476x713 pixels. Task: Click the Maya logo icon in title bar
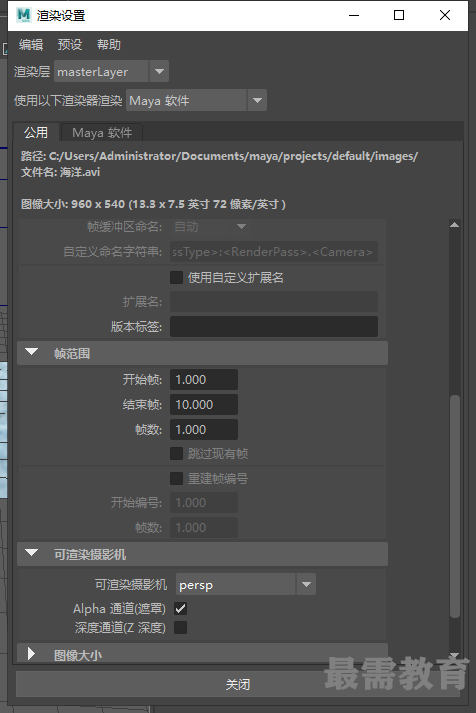pyautogui.click(x=23, y=15)
